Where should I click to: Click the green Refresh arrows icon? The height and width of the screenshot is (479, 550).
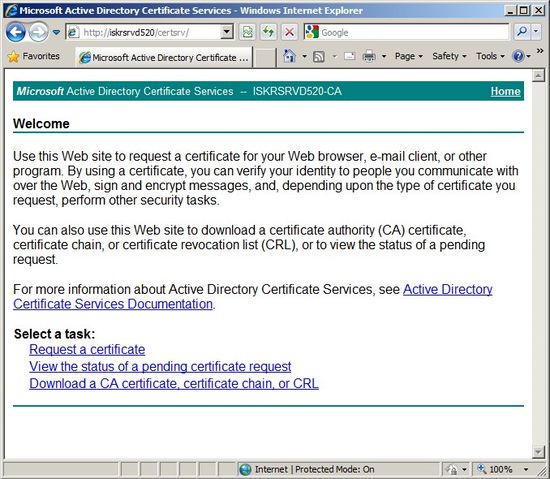coord(268,33)
